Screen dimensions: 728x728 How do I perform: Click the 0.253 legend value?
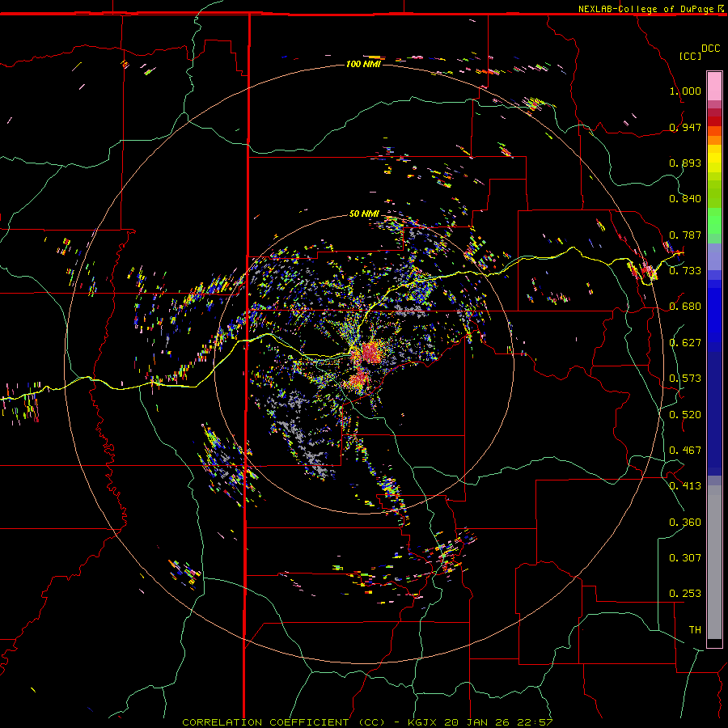[x=685, y=594]
